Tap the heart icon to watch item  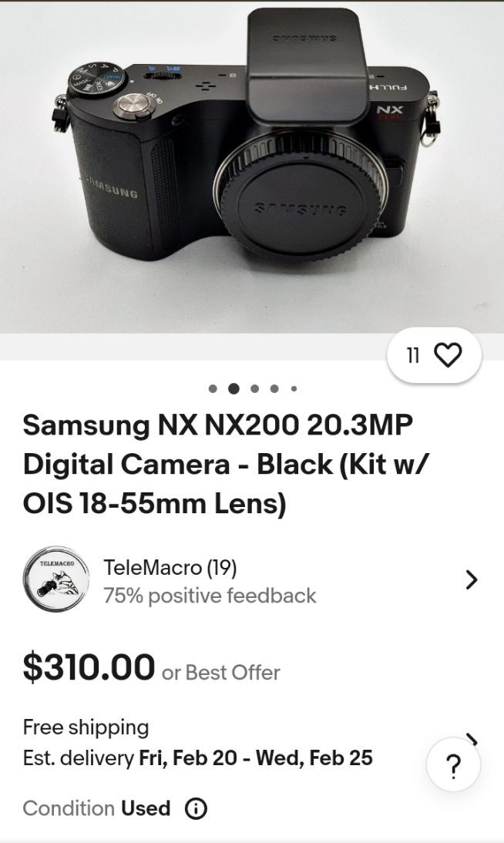448,354
